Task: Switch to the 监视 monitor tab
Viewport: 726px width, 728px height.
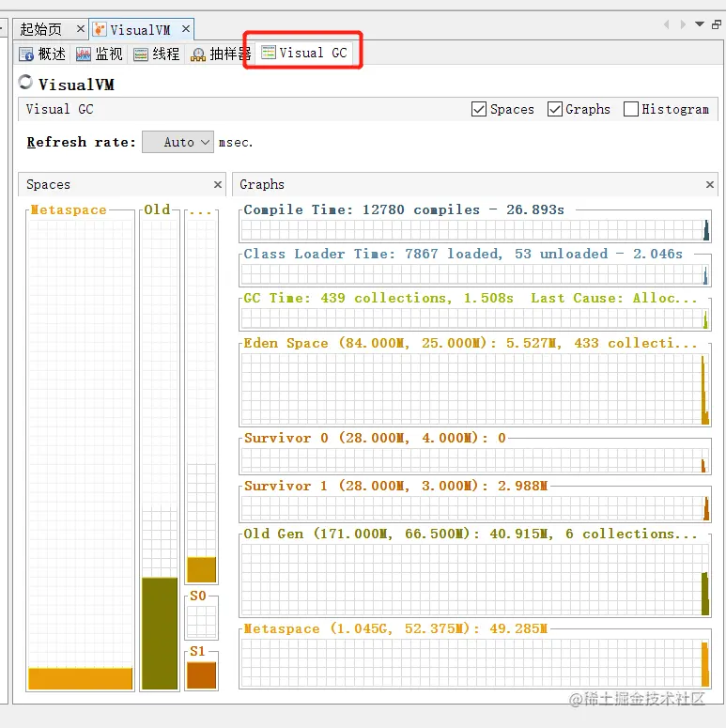Action: pos(100,54)
